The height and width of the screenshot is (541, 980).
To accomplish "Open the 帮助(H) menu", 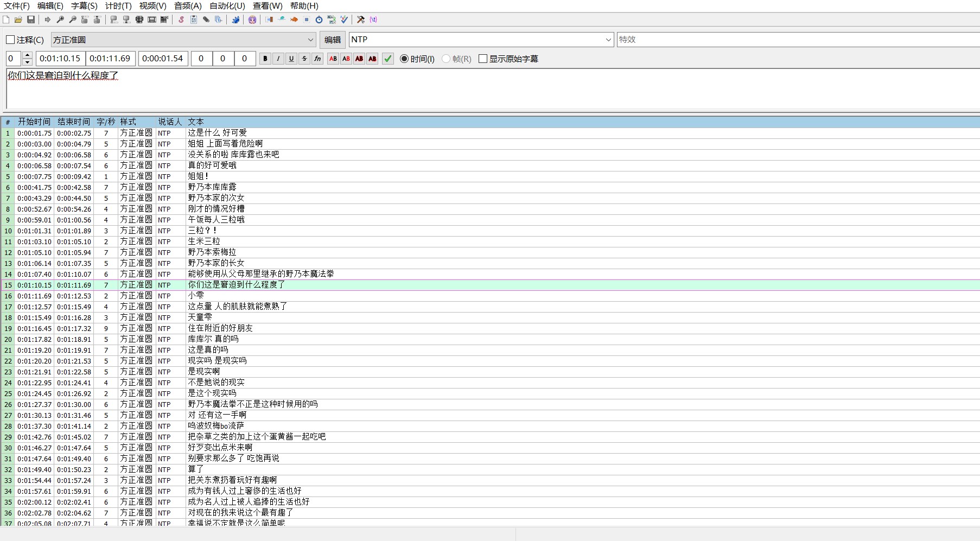I will click(x=304, y=6).
